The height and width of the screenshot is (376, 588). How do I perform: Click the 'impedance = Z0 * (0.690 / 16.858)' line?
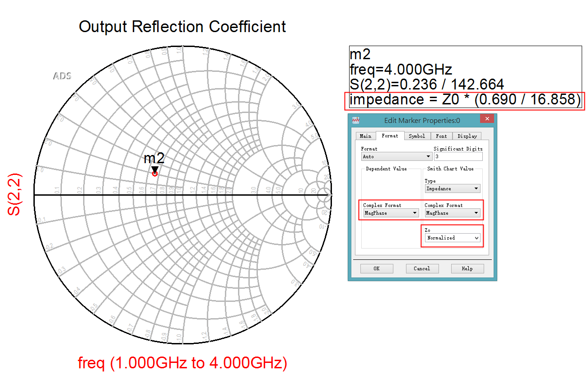click(465, 99)
